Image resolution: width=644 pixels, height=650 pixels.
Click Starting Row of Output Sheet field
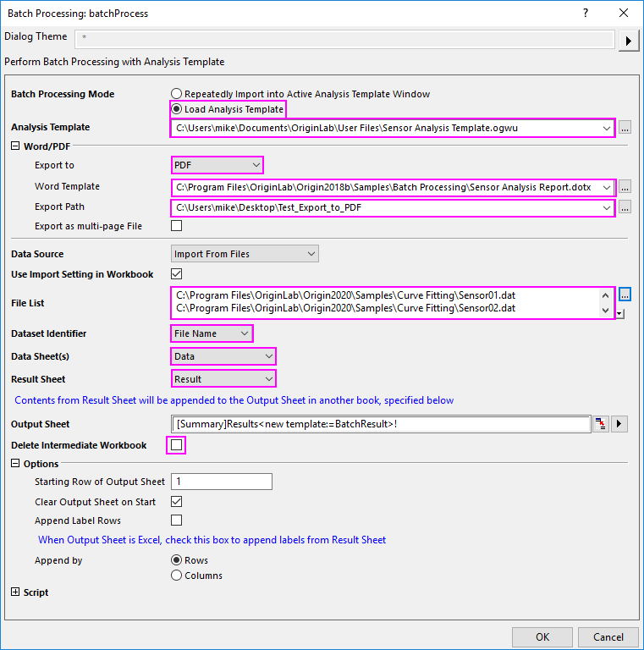tap(221, 482)
